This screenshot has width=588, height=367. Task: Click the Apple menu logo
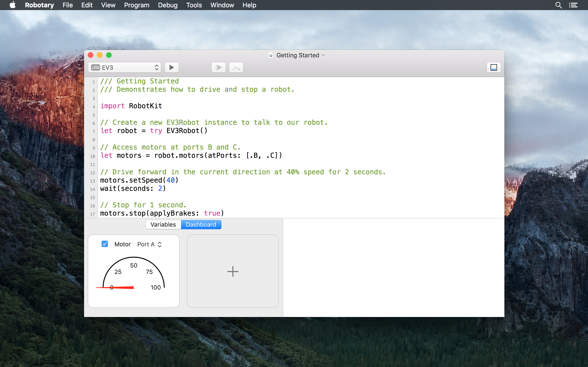[13, 5]
